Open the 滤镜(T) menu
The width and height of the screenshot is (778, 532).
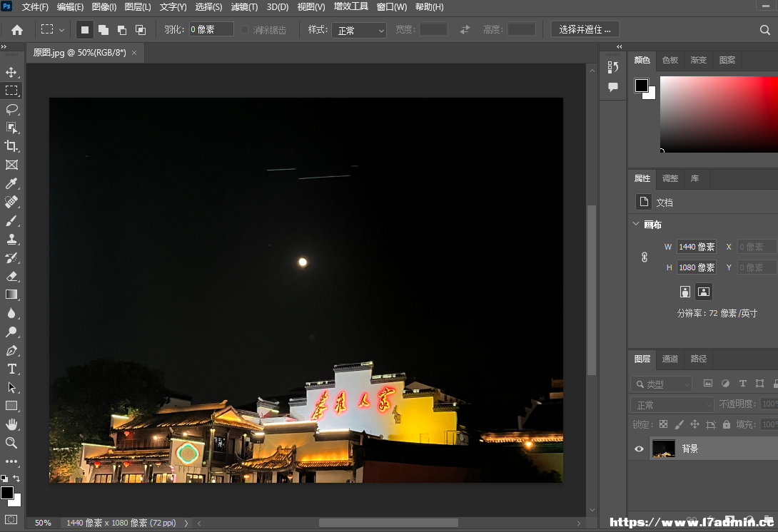coord(245,7)
